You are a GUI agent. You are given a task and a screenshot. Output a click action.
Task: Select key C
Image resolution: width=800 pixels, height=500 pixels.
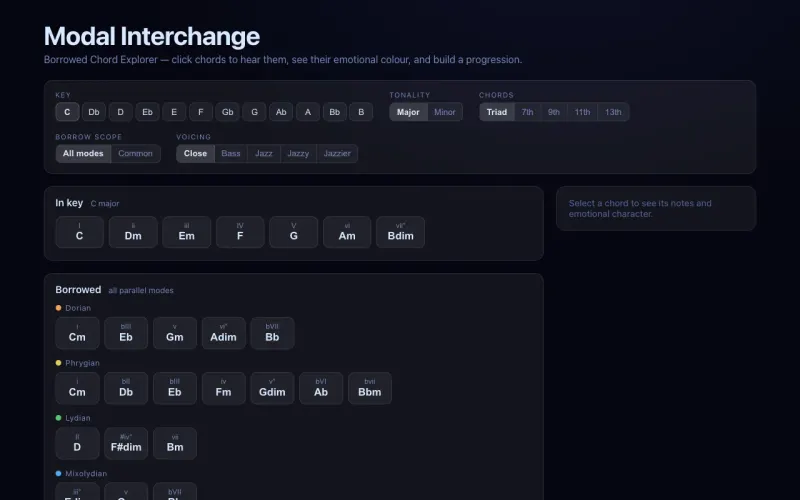point(67,112)
